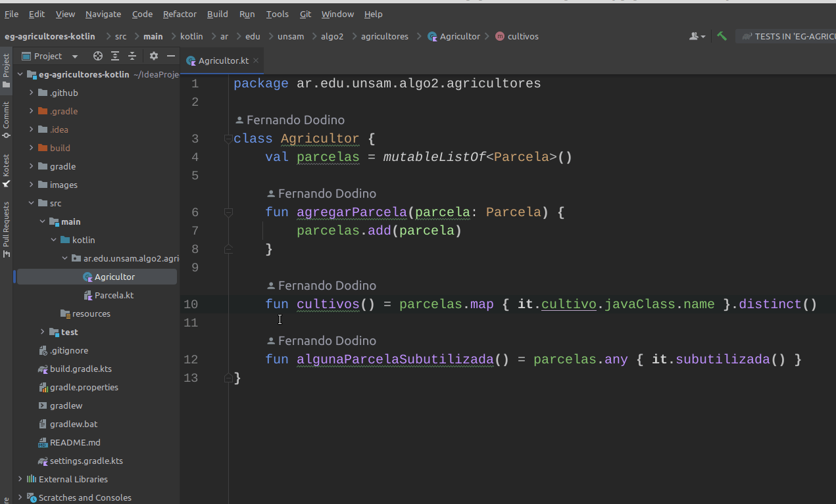Image resolution: width=836 pixels, height=504 pixels.
Task: Open the Run menu in the menu bar
Action: point(247,14)
